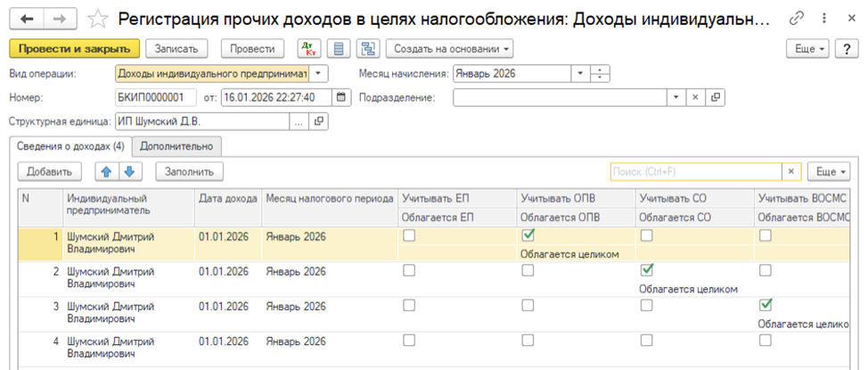Uncheck Учитывать ОПВ in row 1
Viewport: 868px width, 370px height.
pyautogui.click(x=528, y=236)
